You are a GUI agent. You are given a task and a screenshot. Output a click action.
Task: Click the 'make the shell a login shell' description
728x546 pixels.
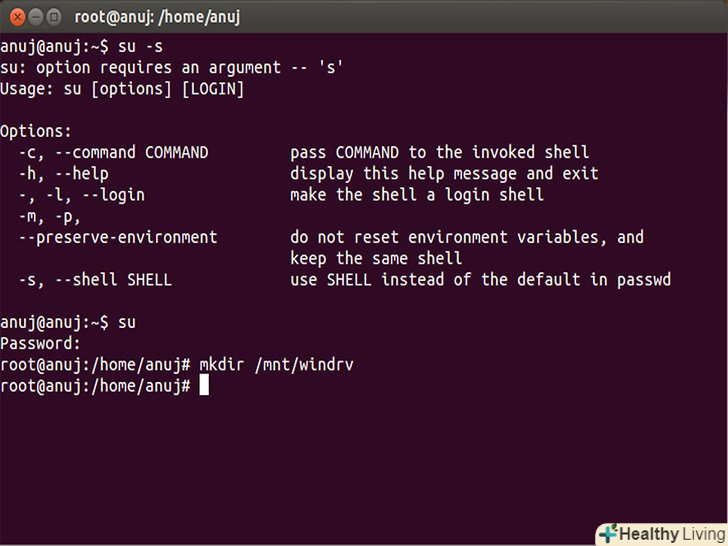[x=417, y=195]
